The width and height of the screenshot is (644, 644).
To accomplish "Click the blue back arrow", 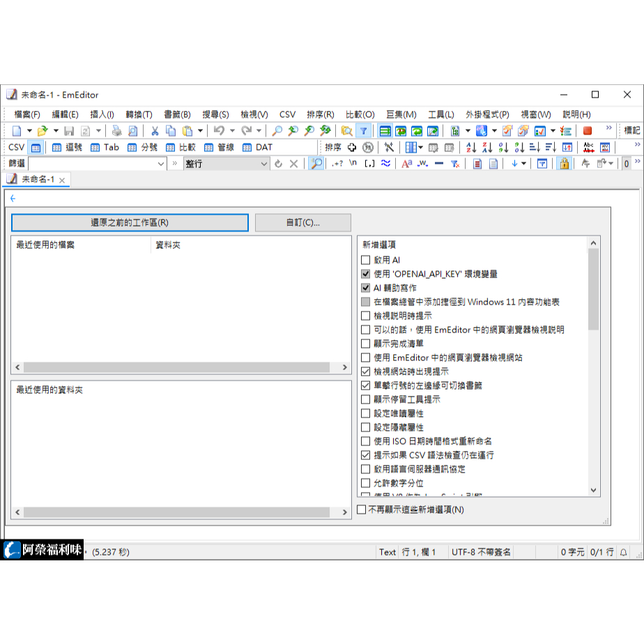I will [x=13, y=199].
